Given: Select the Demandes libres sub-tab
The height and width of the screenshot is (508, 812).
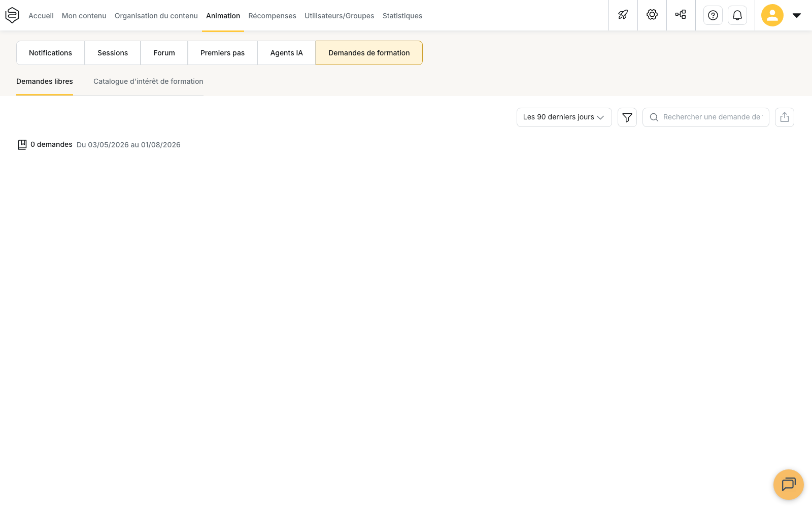Looking at the screenshot, I should [x=45, y=81].
